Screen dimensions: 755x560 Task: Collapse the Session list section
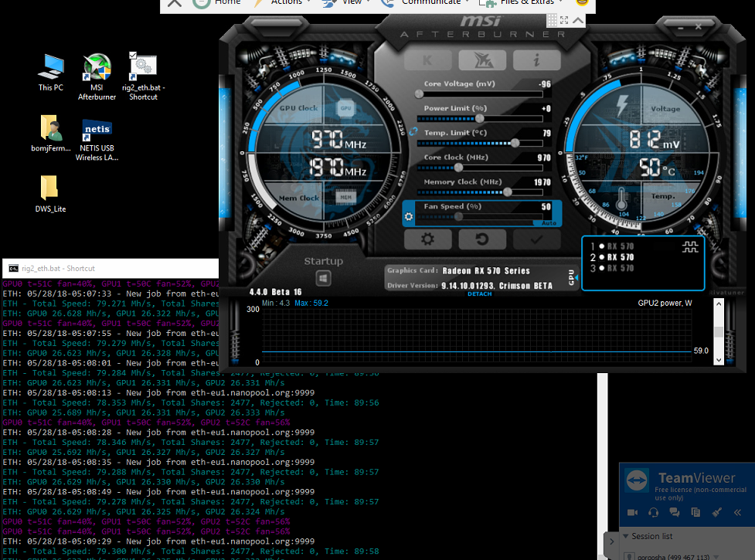625,536
